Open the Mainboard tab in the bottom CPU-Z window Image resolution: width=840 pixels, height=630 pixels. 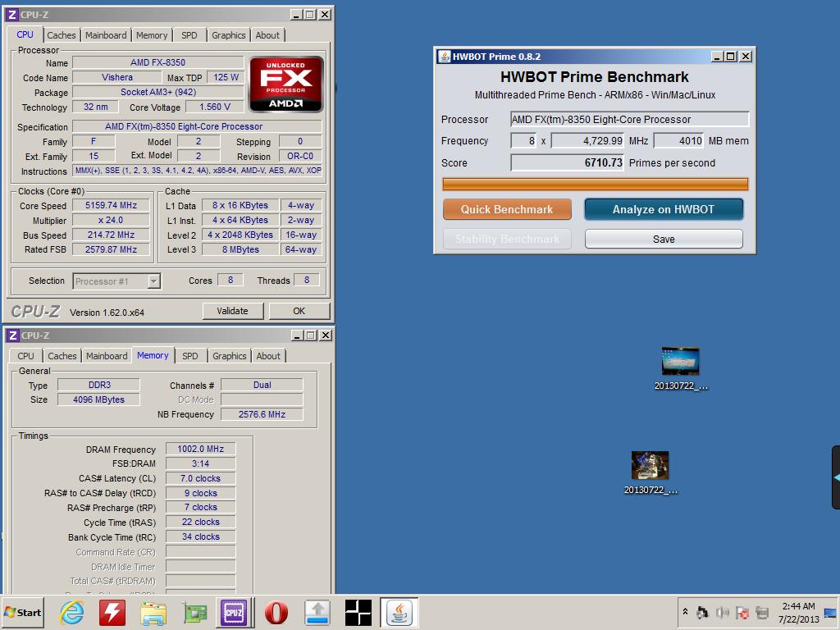107,356
